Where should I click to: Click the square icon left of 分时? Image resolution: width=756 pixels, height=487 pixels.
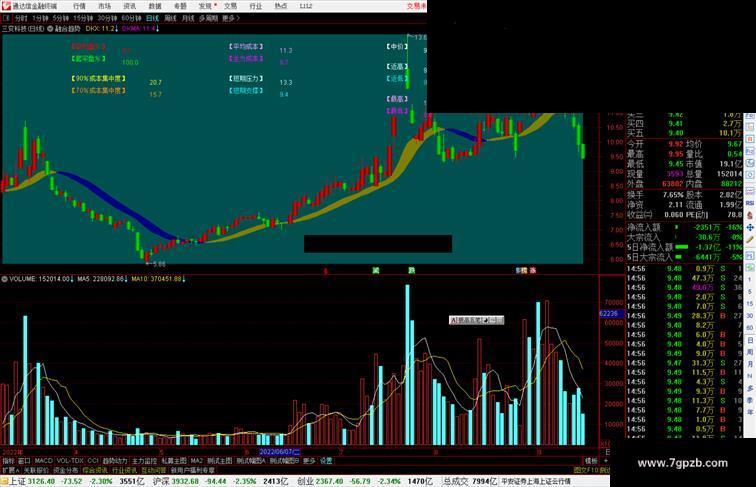click(6, 18)
